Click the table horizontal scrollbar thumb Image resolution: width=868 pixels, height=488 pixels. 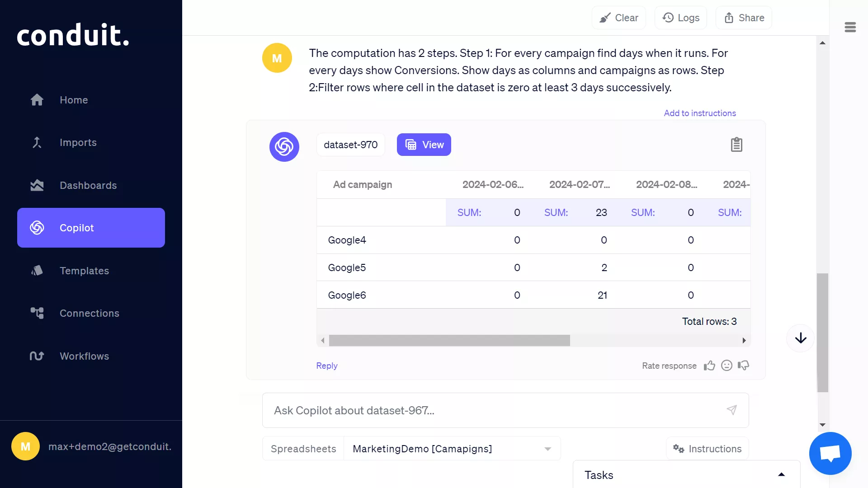coord(449,340)
